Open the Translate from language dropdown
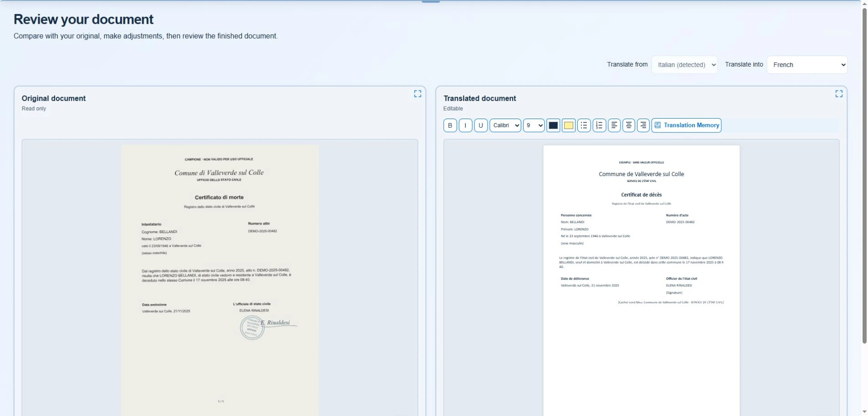This screenshot has height=416, width=868. click(x=684, y=65)
